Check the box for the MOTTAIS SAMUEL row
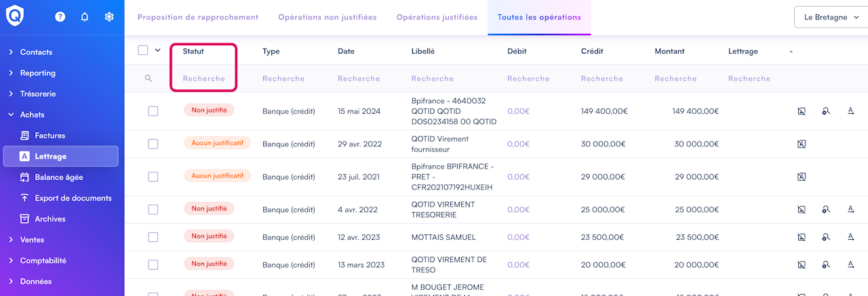 153,237
